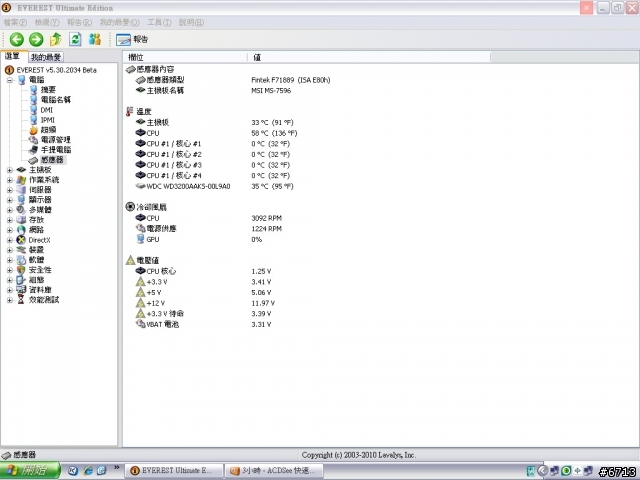Expand the 主機板 tree node
Image resolution: width=640 pixels, height=480 pixels.
point(10,170)
